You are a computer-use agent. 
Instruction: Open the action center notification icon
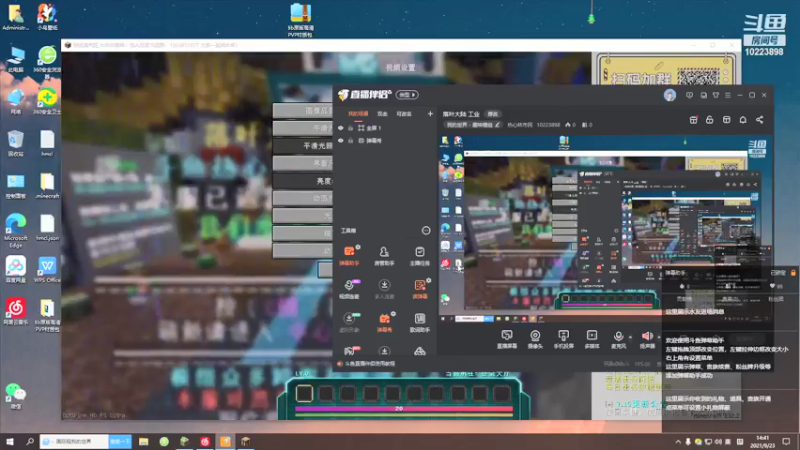click(x=786, y=441)
